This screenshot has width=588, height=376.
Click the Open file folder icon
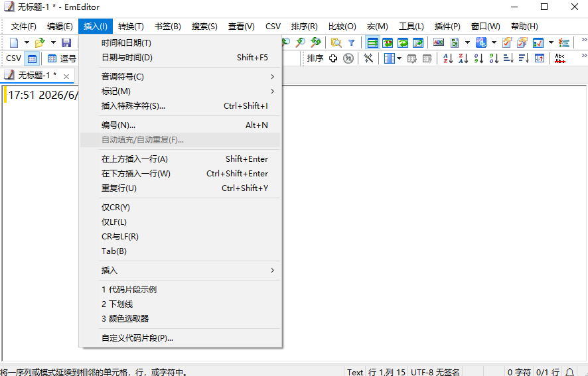pyautogui.click(x=40, y=42)
